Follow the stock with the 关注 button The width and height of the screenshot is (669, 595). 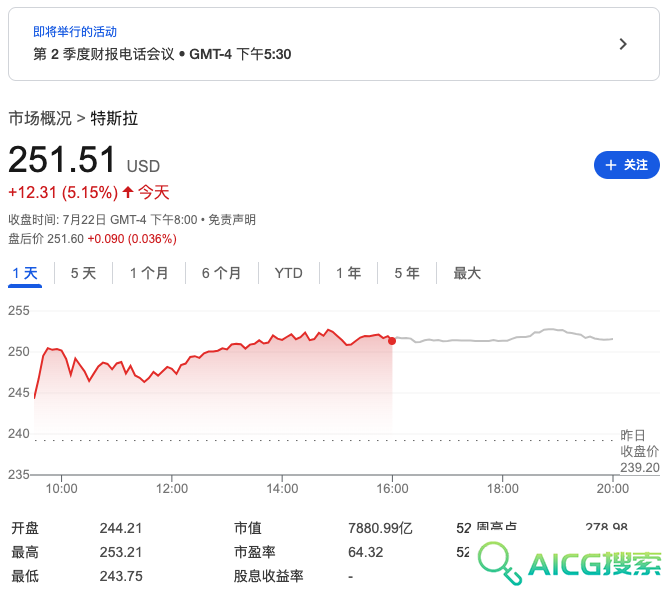point(626,165)
